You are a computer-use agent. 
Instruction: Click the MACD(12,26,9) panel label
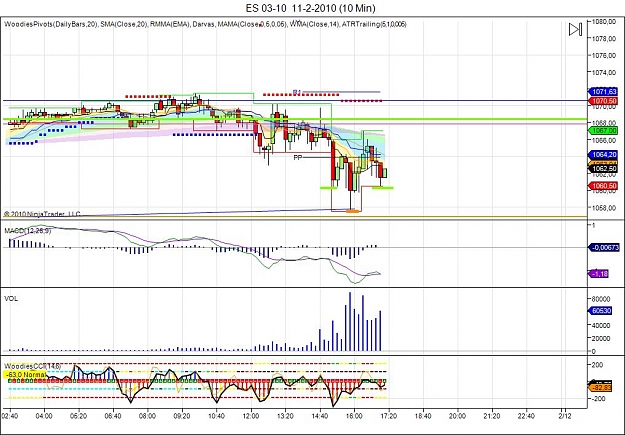click(x=28, y=230)
